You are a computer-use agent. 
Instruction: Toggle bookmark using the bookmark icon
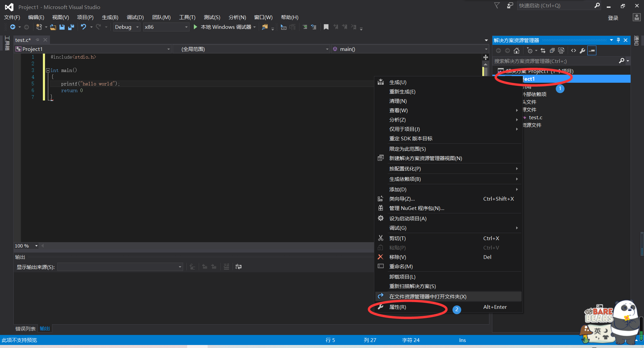click(x=326, y=27)
